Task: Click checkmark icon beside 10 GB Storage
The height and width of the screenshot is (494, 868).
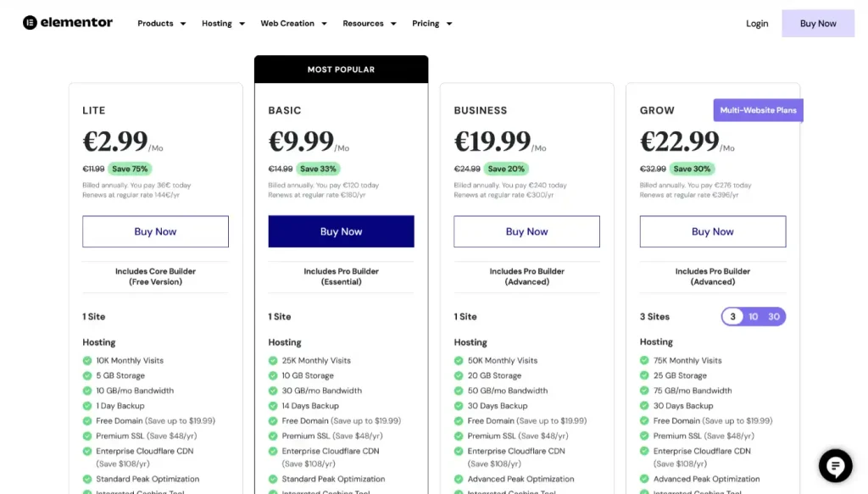Action: click(273, 375)
